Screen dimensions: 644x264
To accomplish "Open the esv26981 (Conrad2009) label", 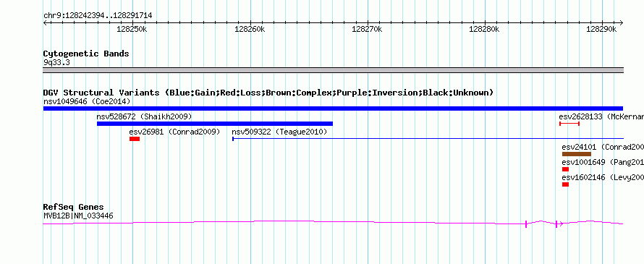I will click(174, 132).
